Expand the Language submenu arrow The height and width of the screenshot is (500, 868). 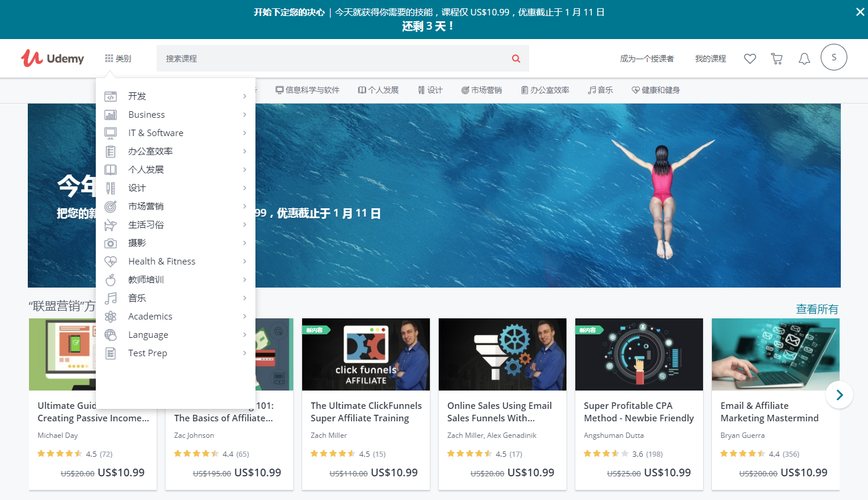click(244, 335)
